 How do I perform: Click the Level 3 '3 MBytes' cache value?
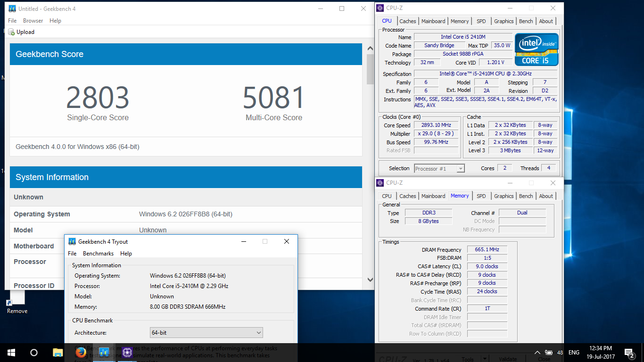[x=511, y=150]
